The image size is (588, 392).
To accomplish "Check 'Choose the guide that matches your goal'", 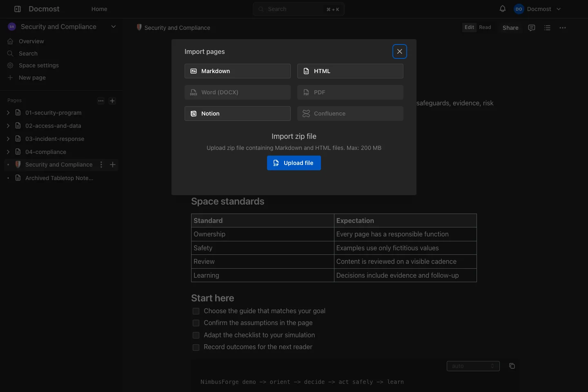I will pos(196,311).
